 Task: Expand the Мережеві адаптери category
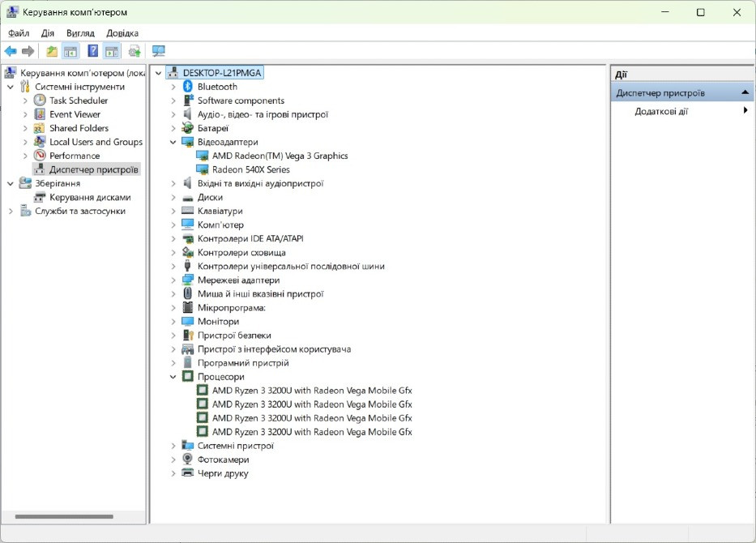[x=173, y=280]
